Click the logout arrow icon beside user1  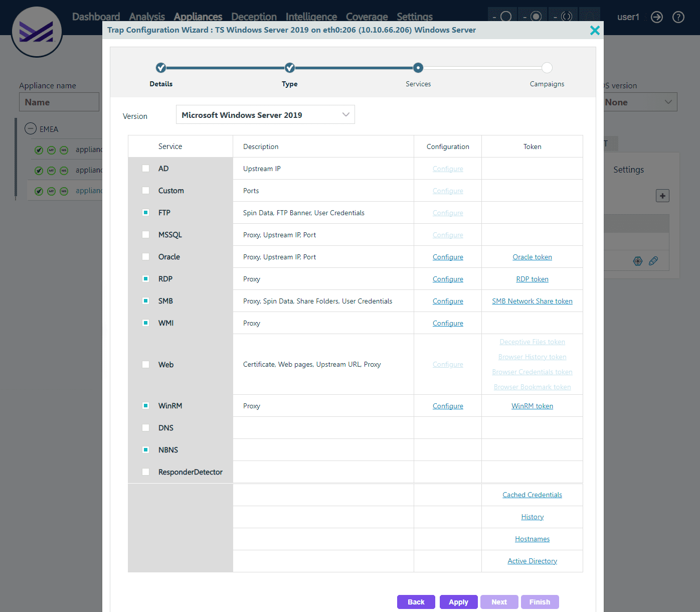pyautogui.click(x=657, y=17)
